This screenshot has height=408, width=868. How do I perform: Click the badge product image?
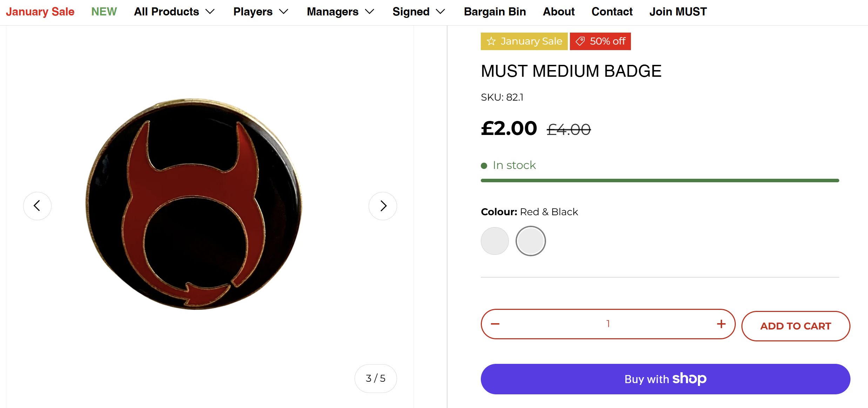pyautogui.click(x=194, y=204)
